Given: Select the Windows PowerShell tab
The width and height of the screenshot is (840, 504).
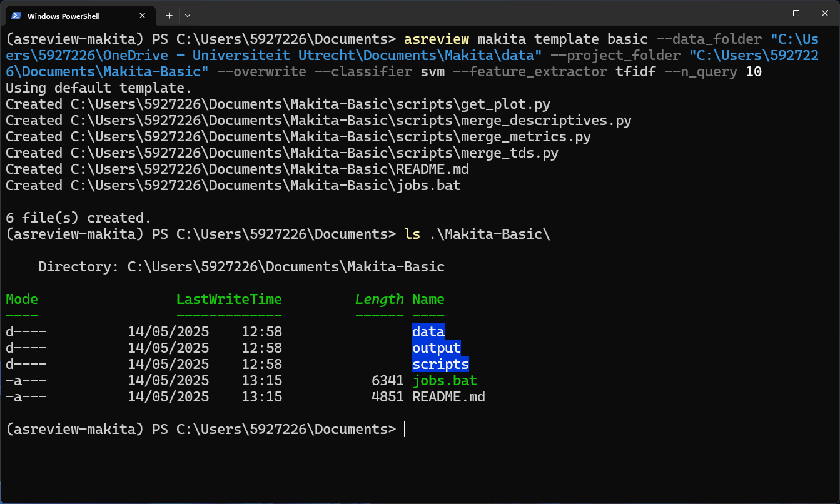Looking at the screenshot, I should point(79,16).
